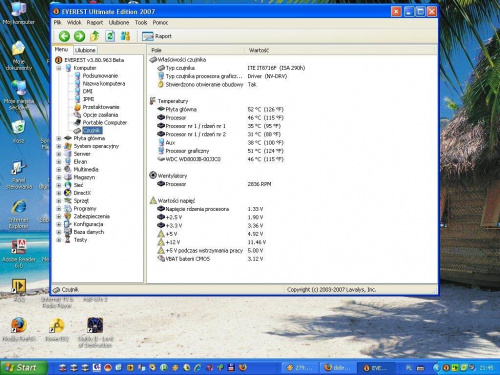Expand the System operacyjny tree node
The width and height of the screenshot is (500, 375).
[59, 146]
